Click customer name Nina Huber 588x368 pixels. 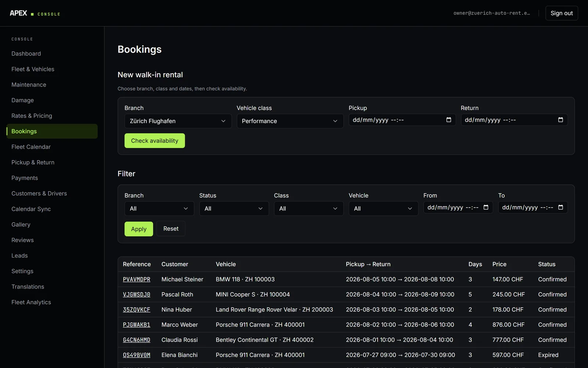177,309
